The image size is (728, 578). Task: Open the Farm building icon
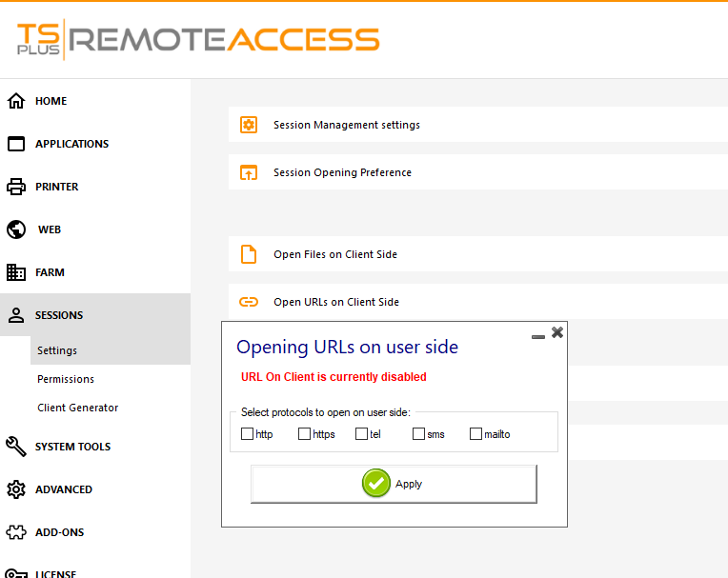tap(16, 272)
